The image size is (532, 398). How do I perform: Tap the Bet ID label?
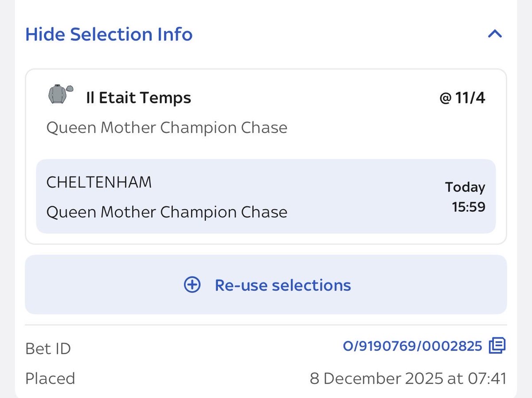click(x=48, y=349)
